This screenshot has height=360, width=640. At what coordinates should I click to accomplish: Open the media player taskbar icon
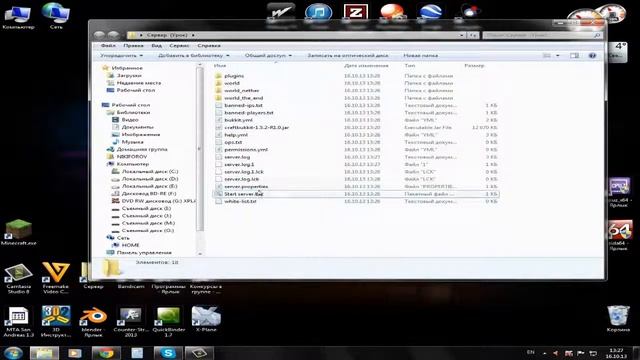pyautogui.click(x=75, y=353)
